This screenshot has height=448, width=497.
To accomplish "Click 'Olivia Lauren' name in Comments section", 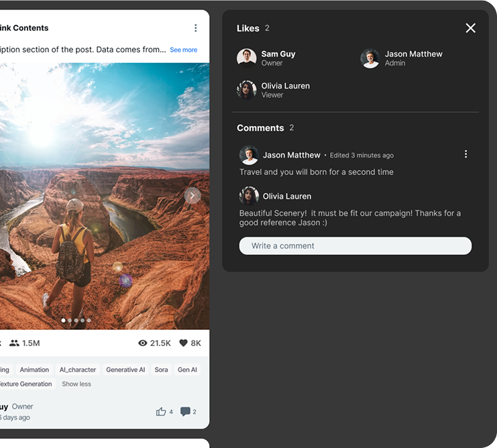I will (287, 196).
